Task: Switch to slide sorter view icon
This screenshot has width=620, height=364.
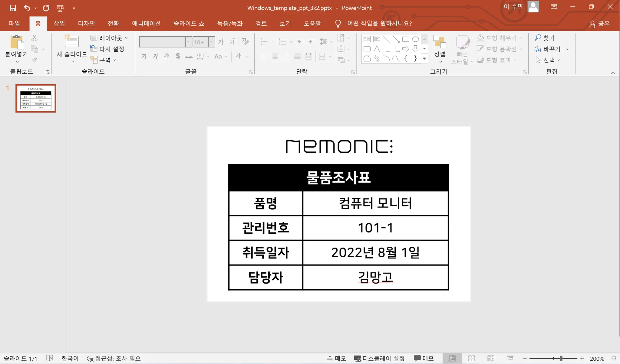Action: click(471, 358)
